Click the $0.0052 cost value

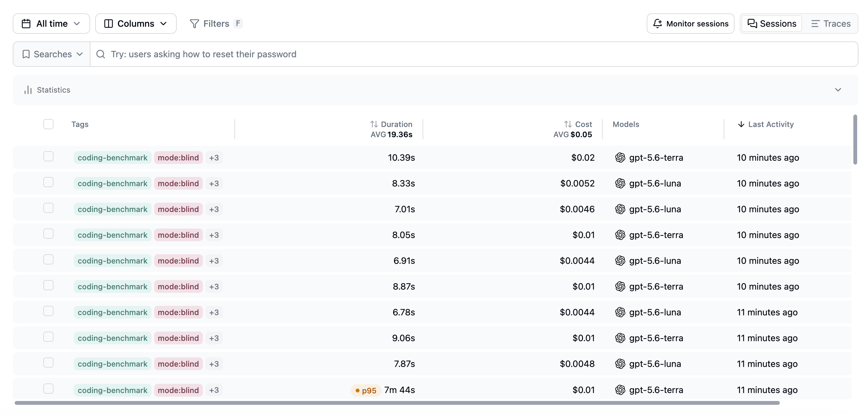pyautogui.click(x=577, y=183)
